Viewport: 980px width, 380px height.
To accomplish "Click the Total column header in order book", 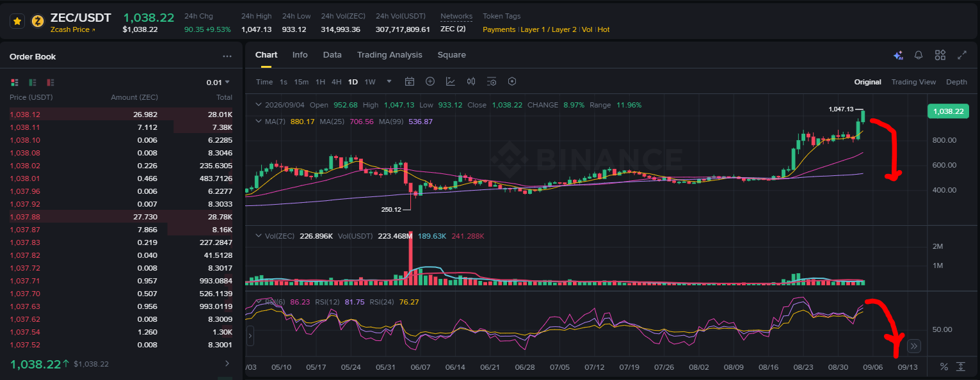I will pyautogui.click(x=224, y=97).
